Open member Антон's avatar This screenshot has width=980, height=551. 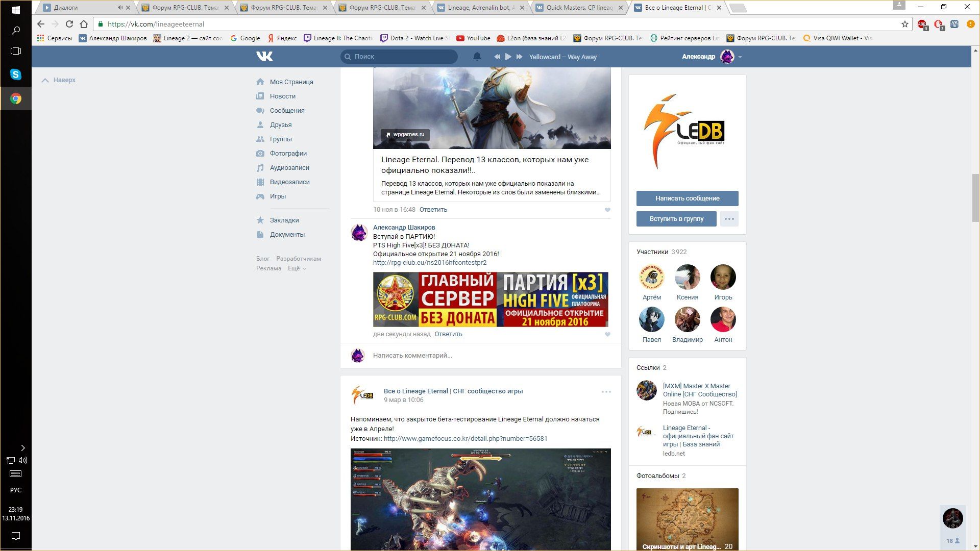point(723,319)
